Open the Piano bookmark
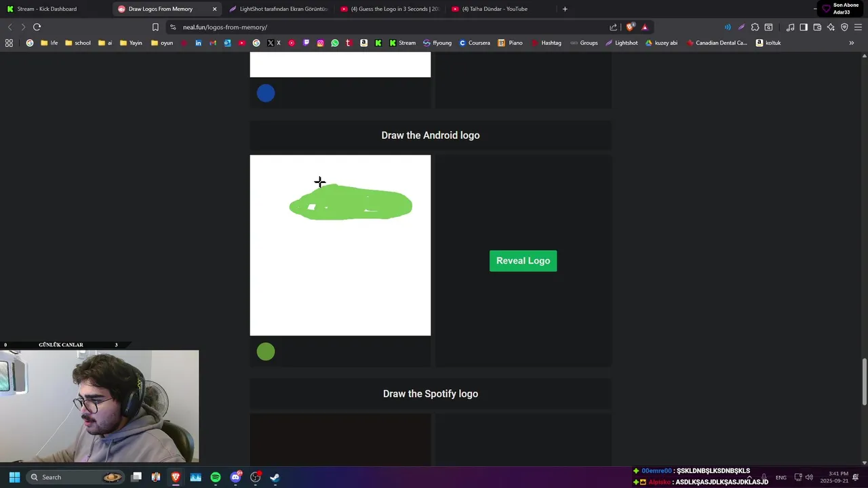This screenshot has width=868, height=488. coord(510,43)
